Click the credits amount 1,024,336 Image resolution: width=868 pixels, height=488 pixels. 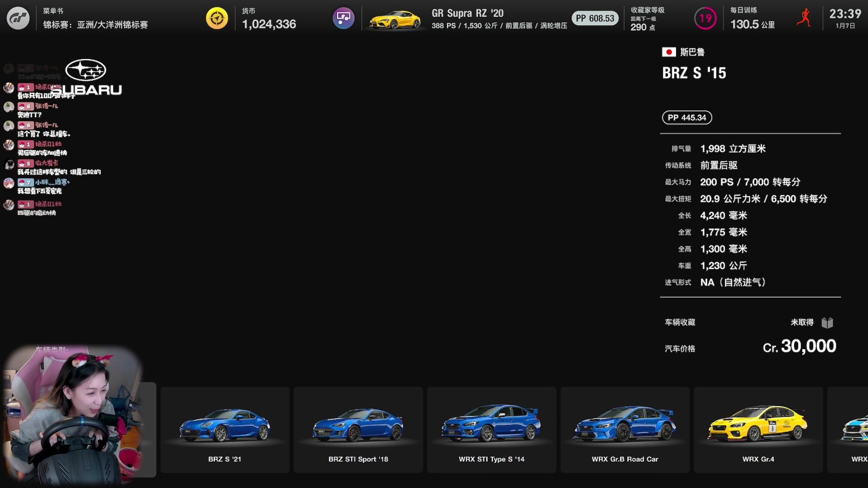269,24
